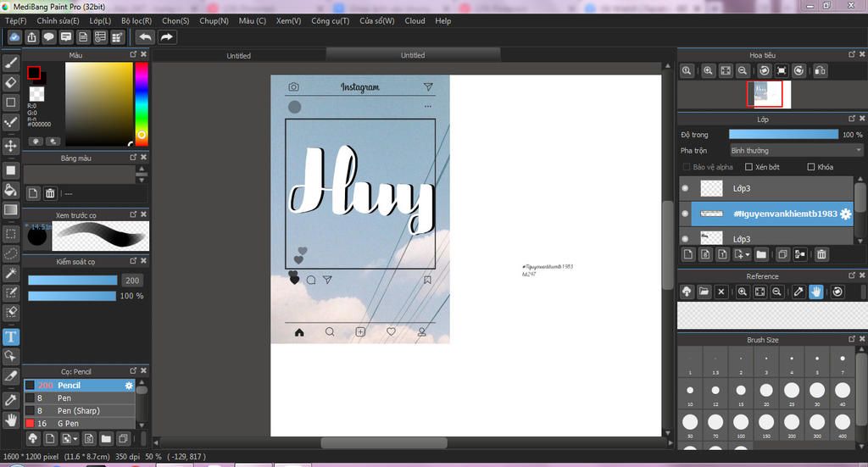This screenshot has height=467, width=868.
Task: Open the Pha trộn blend mode dropdown
Action: click(796, 151)
